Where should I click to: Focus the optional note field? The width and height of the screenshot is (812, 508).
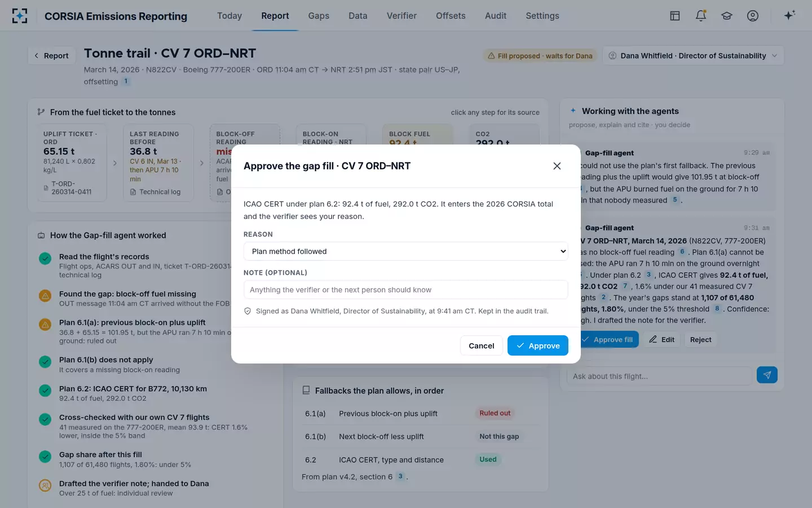point(406,290)
